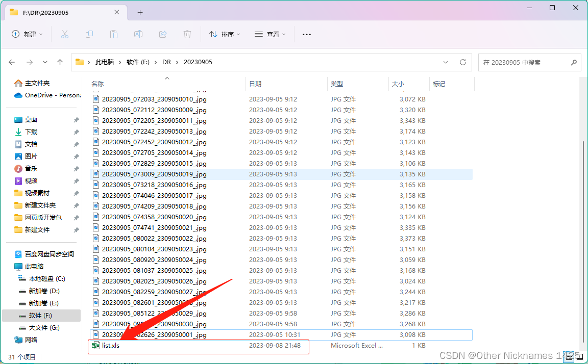Open the 新建 dropdown menu

[28, 35]
